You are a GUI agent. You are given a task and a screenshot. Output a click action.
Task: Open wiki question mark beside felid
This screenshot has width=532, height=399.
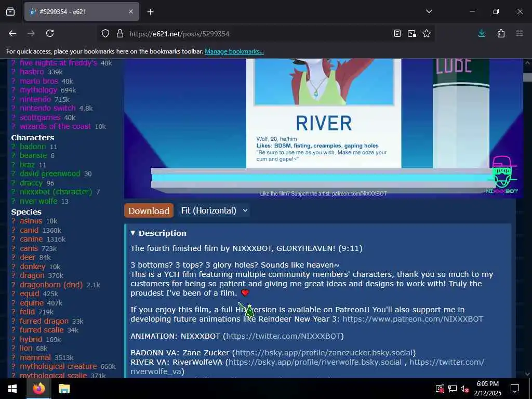click(x=14, y=312)
